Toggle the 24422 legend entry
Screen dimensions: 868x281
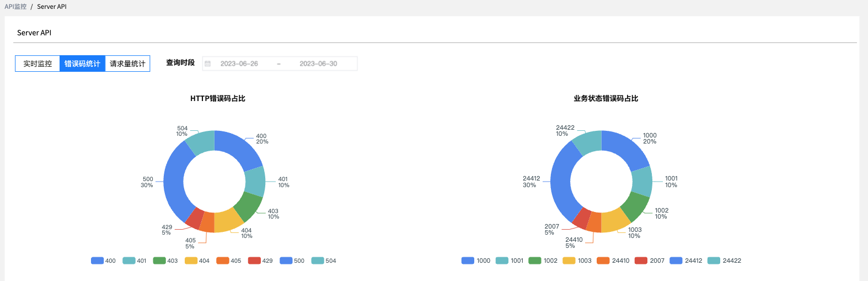(724, 261)
